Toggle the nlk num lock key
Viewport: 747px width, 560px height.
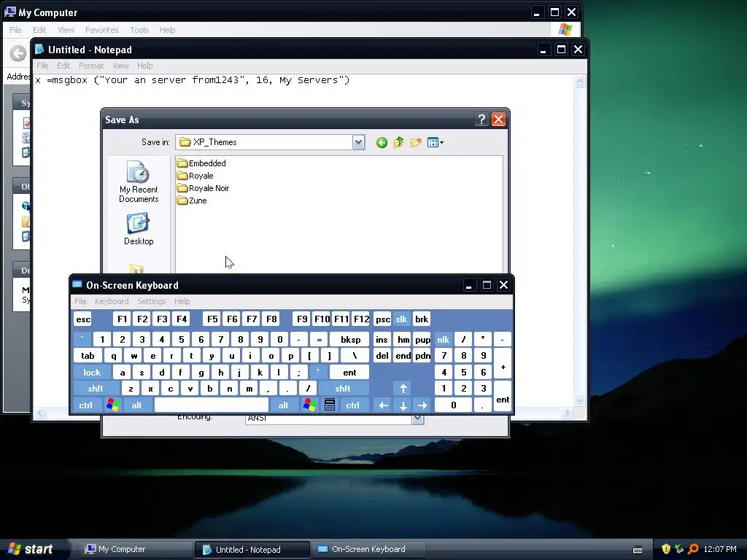point(443,340)
